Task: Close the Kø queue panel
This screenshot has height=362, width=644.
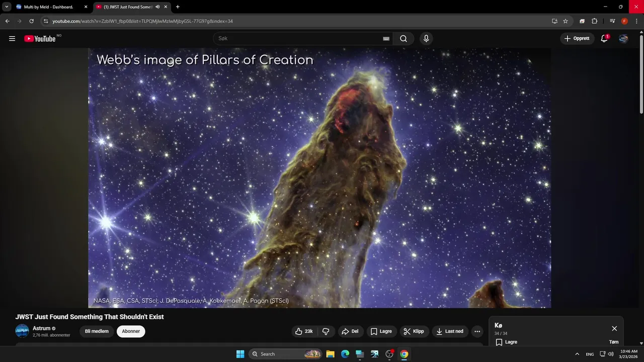Action: pos(614,328)
